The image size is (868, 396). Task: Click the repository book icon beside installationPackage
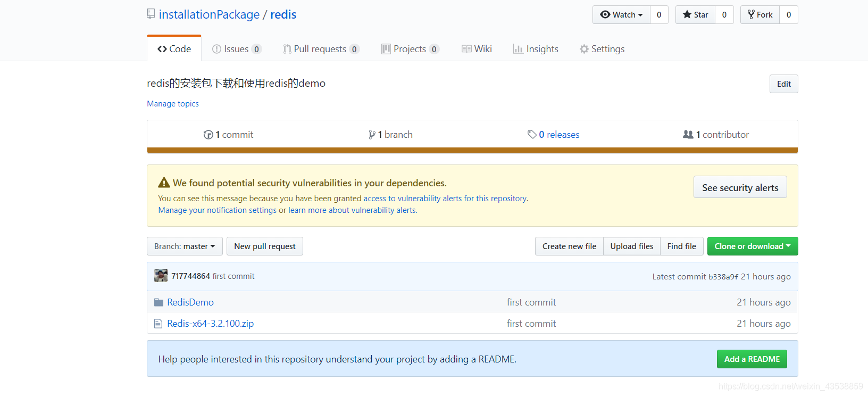coord(151,14)
